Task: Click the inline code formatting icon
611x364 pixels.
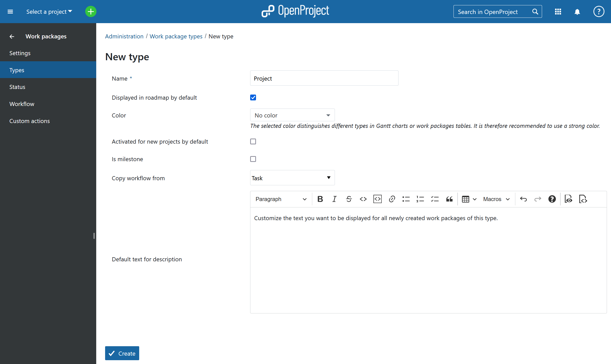Action: [363, 199]
